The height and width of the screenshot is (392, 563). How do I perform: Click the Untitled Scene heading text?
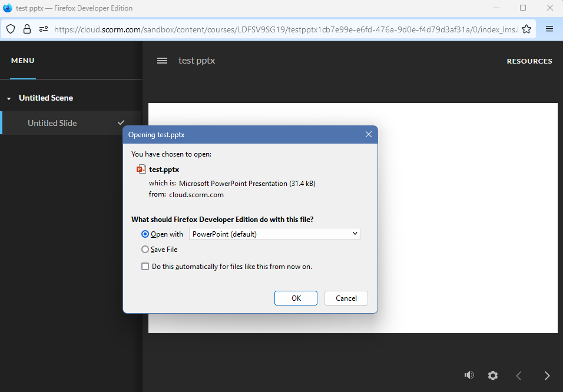pyautogui.click(x=46, y=98)
